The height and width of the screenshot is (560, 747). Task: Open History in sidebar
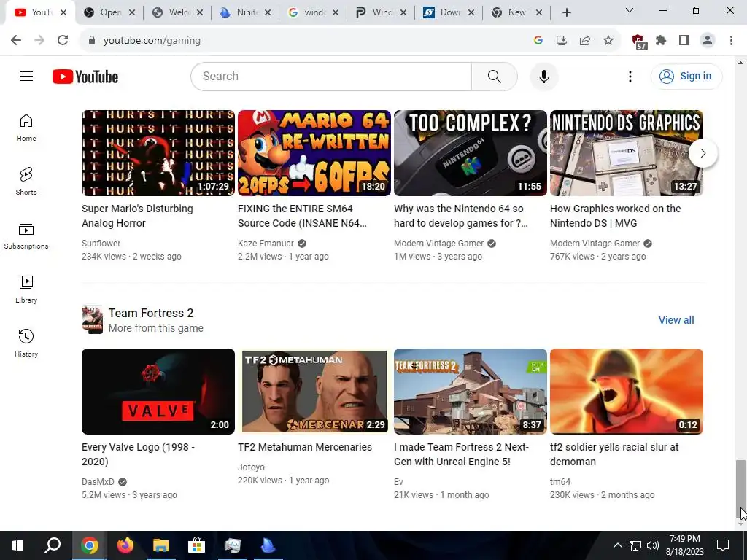point(26,343)
